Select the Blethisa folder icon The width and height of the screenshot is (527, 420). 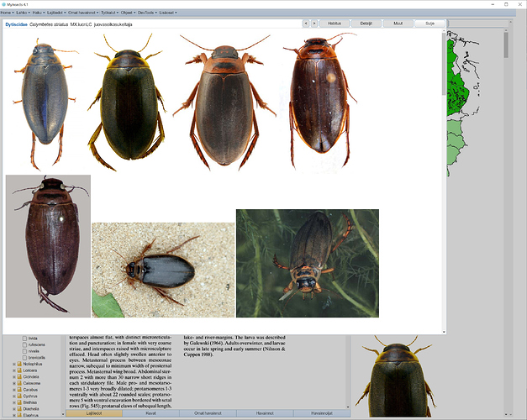19,402
